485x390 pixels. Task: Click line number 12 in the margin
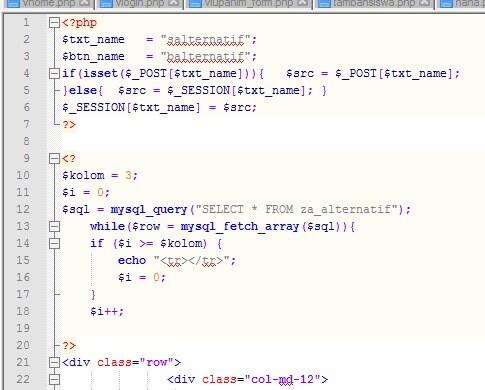(x=23, y=209)
